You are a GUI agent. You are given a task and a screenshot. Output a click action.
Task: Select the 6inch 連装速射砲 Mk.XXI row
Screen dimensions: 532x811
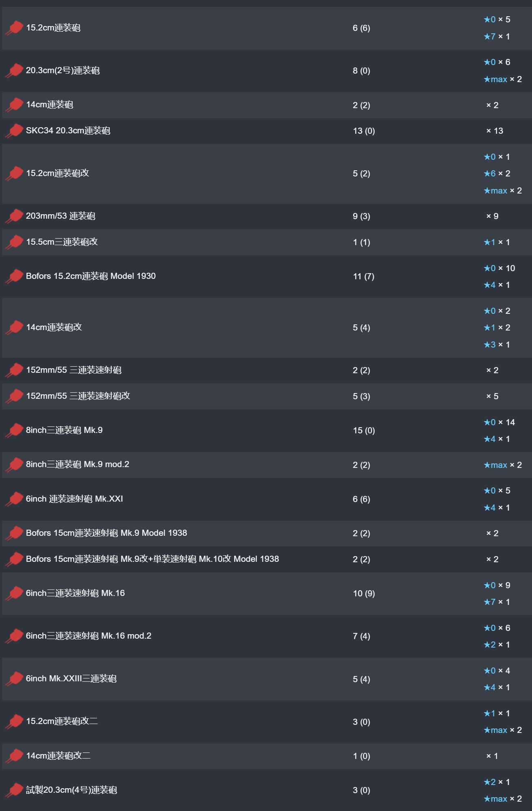[x=266, y=499]
